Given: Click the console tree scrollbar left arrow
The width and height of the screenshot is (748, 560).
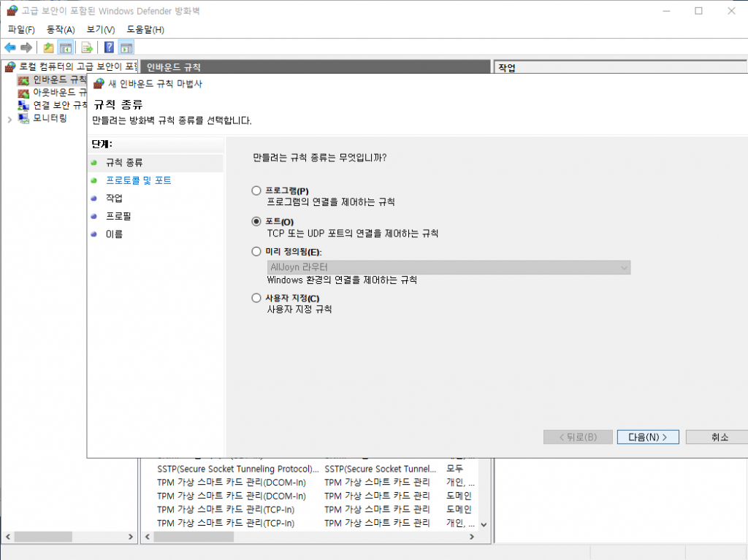Looking at the screenshot, I should pos(7,537).
